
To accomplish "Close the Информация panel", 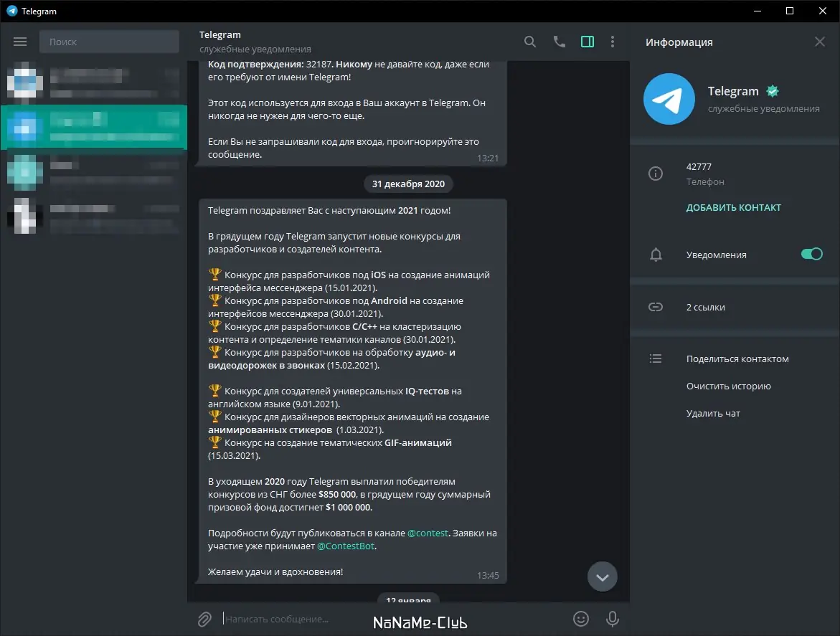I will [x=820, y=42].
